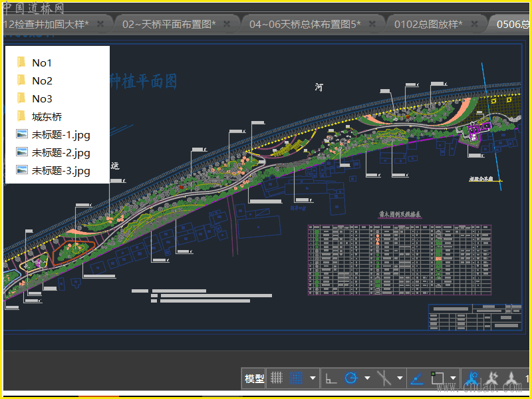Open dropdown after object snap tracking icon
Viewport: 532px width, 399px height.
tap(400, 378)
